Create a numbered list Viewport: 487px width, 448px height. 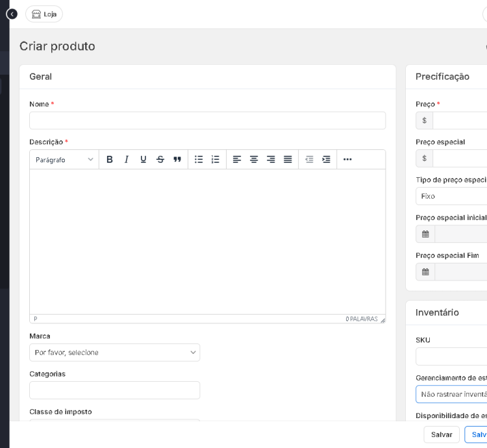(216, 160)
